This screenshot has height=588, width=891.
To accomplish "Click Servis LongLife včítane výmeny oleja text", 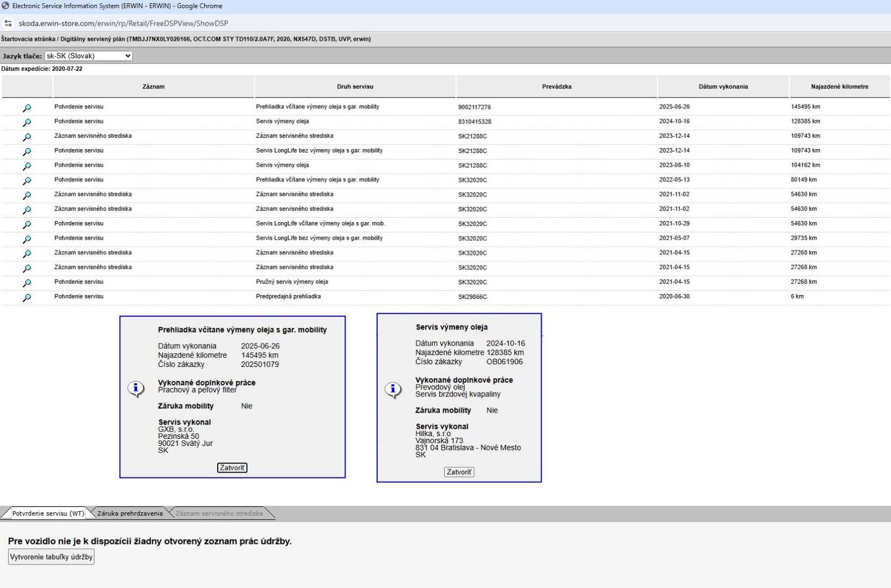I will coord(320,223).
